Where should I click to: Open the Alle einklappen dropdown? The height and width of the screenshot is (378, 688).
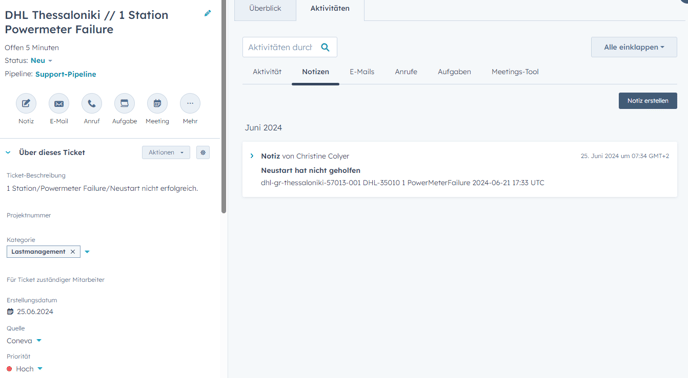(634, 47)
